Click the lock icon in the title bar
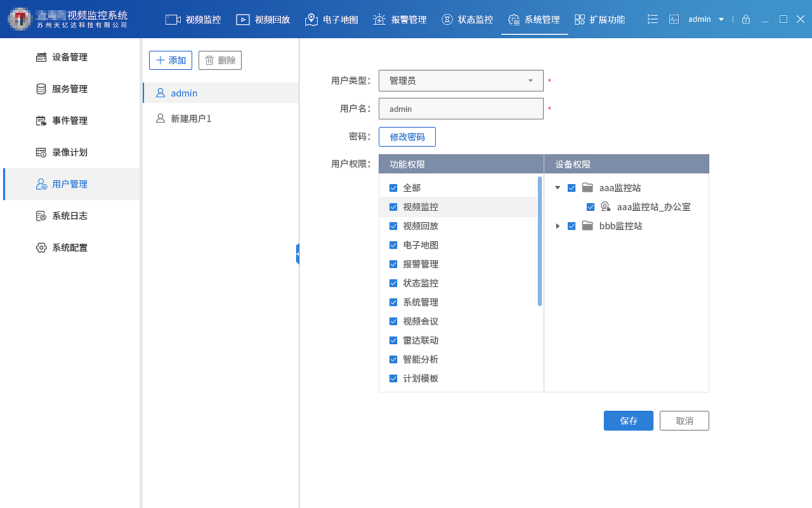 [746, 19]
